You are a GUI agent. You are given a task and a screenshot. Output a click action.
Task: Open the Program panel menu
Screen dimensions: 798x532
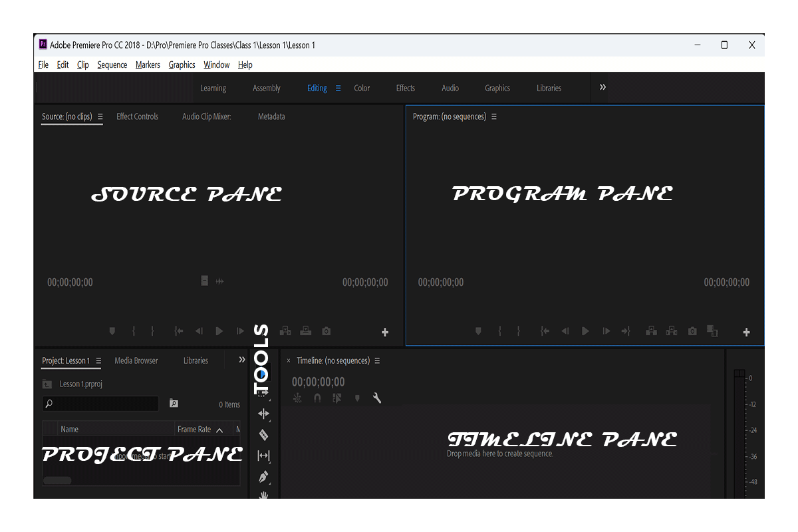tap(494, 116)
